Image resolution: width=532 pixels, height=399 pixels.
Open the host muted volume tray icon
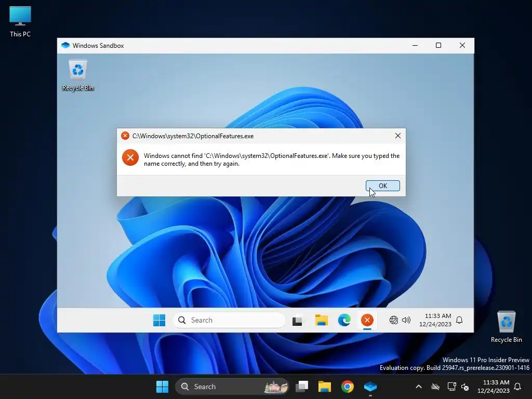[x=465, y=387]
